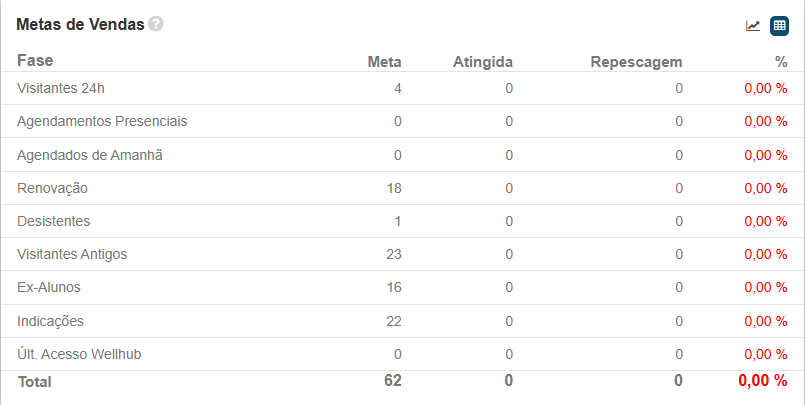Switch to line chart view
Viewport: 805px width, 405px height.
(753, 26)
